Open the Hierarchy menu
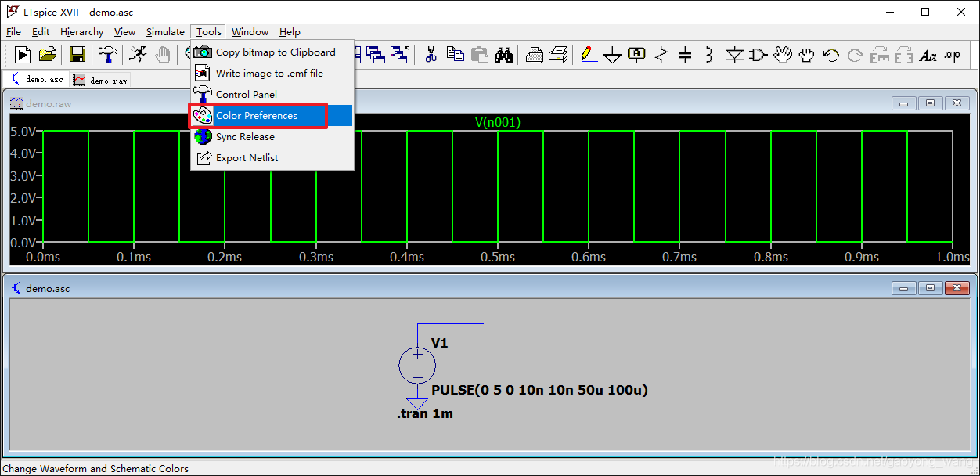 pos(82,32)
